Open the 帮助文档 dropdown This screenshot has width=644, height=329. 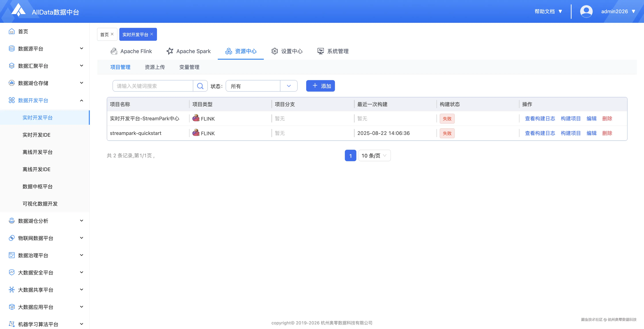pyautogui.click(x=549, y=11)
